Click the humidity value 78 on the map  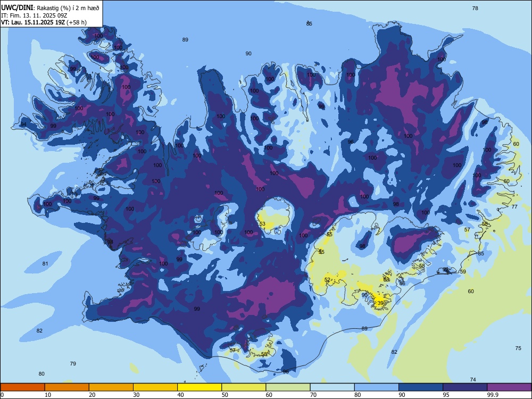pos(475,8)
